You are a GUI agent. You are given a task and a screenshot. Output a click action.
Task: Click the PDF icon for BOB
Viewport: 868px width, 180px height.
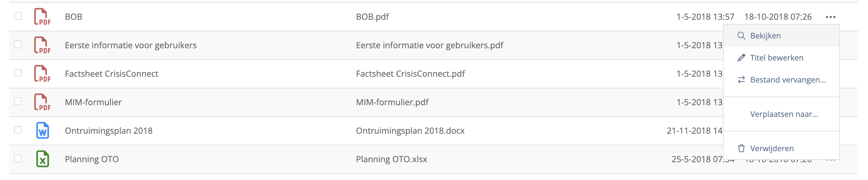42,17
